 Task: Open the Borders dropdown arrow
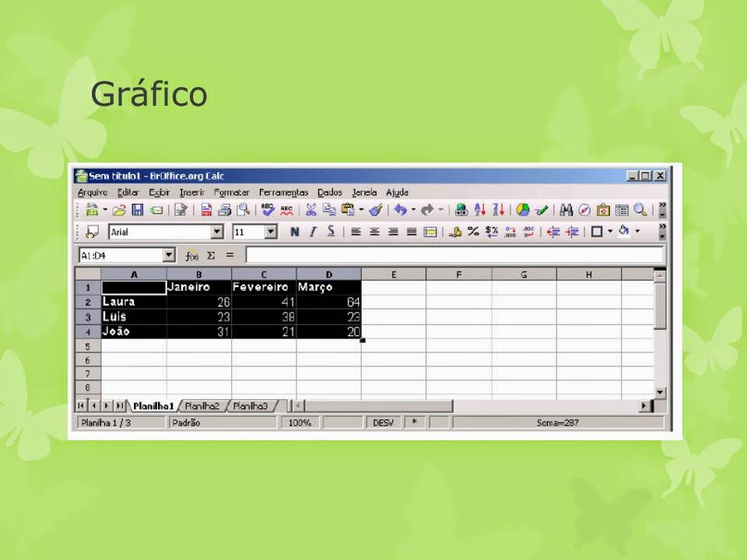pos(610,232)
